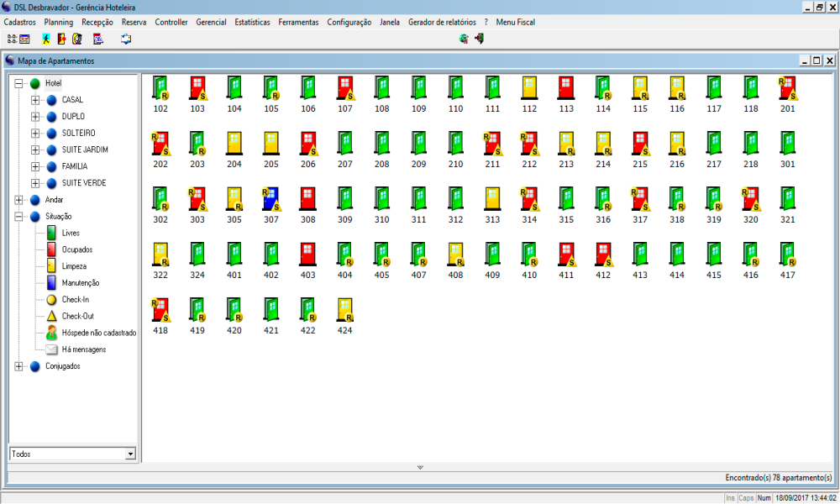Open the Reserva menu
The width and height of the screenshot is (840, 504).
pos(134,22)
